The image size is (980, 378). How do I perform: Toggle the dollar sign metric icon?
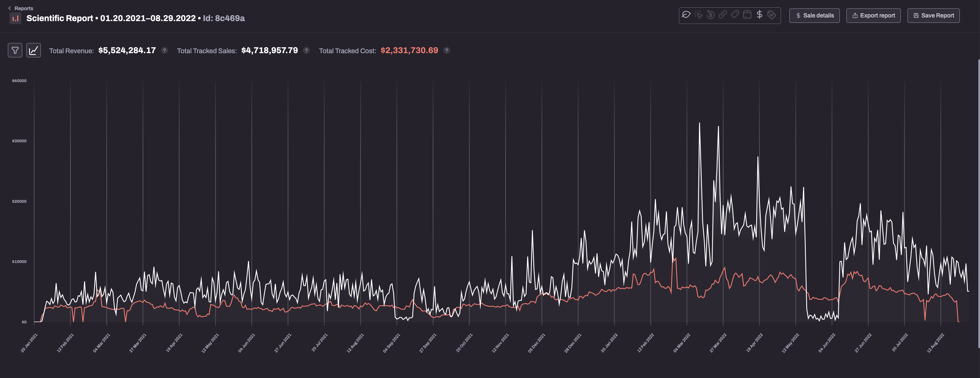(759, 15)
